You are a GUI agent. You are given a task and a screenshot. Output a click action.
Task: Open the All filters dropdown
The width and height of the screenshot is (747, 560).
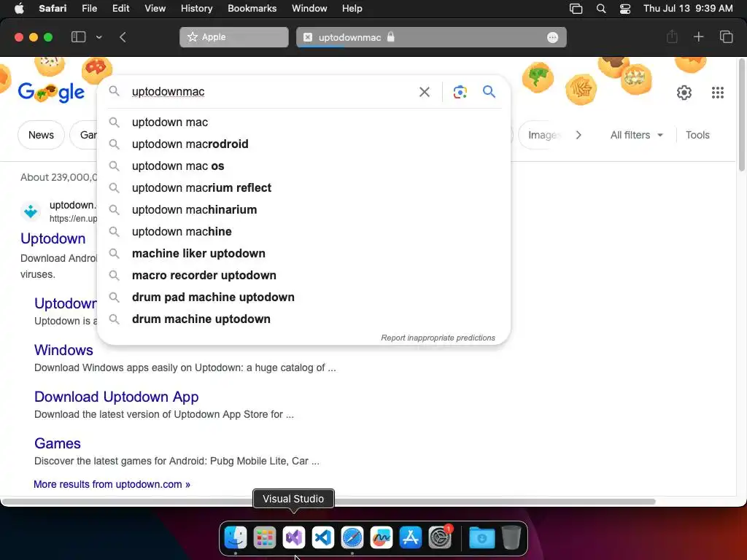[x=636, y=135]
